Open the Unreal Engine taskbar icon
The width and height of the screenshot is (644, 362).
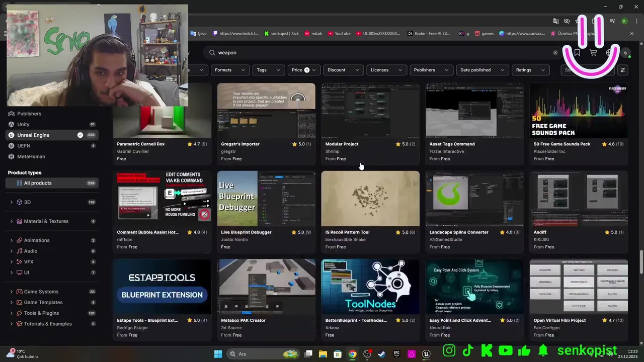point(426,354)
